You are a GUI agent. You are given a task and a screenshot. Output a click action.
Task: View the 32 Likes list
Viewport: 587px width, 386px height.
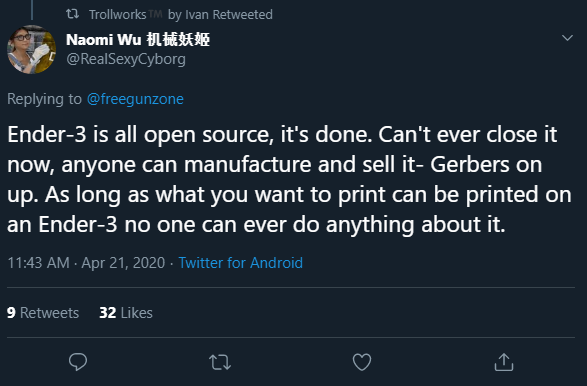click(x=126, y=313)
